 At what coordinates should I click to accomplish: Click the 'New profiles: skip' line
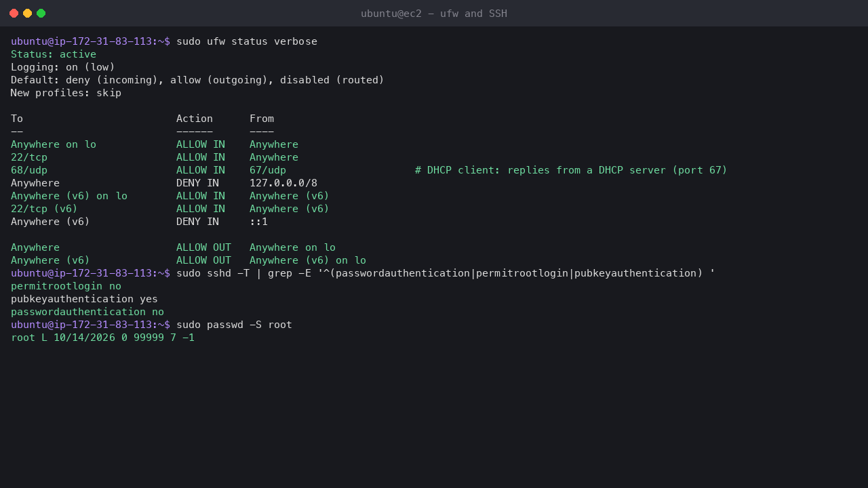click(66, 93)
